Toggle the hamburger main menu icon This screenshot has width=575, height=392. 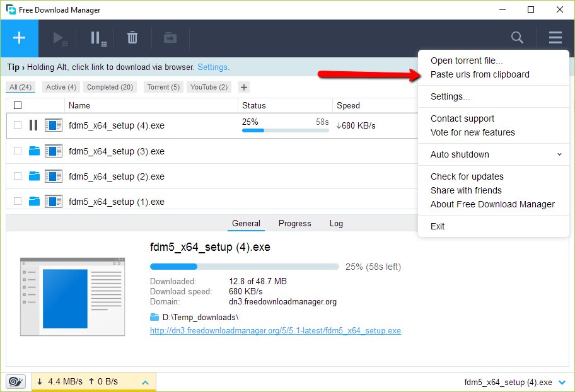(x=555, y=37)
